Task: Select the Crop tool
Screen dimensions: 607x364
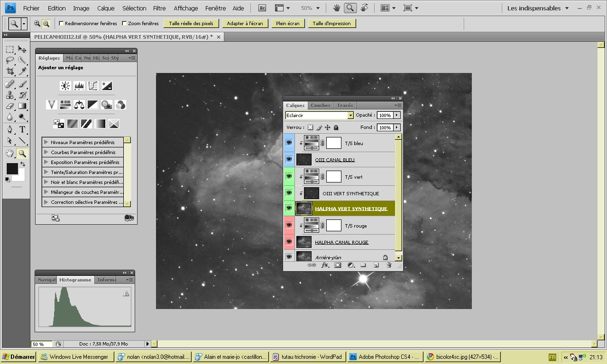Action: 9,72
